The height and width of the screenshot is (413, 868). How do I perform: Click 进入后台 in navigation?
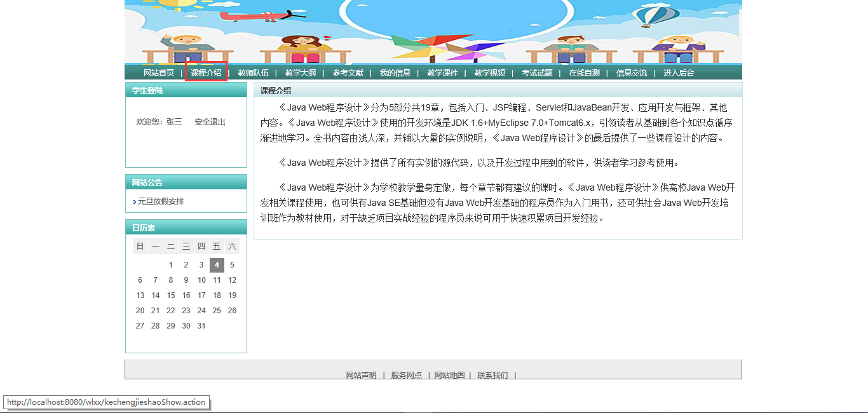(x=679, y=73)
